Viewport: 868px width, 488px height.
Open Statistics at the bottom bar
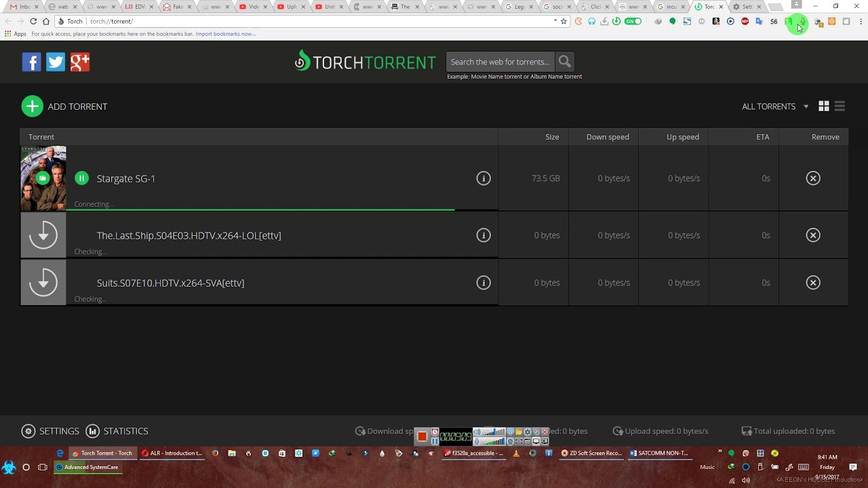coord(117,431)
